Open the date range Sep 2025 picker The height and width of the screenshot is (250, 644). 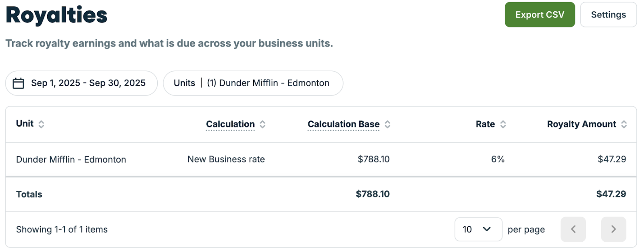click(88, 83)
